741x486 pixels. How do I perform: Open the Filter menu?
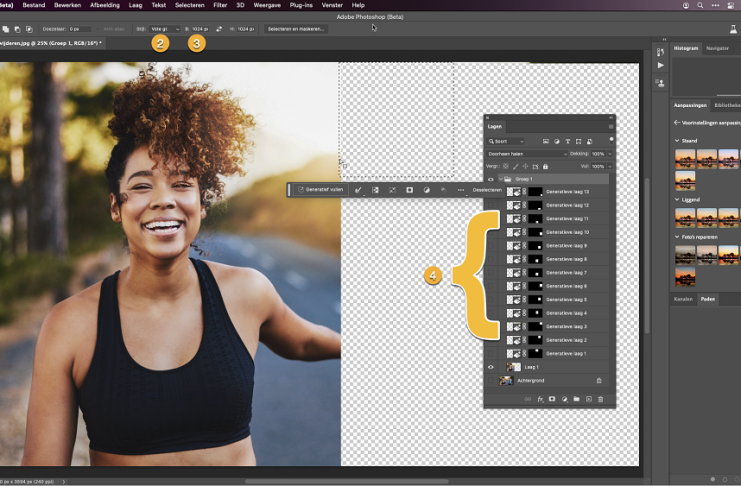(x=220, y=5)
